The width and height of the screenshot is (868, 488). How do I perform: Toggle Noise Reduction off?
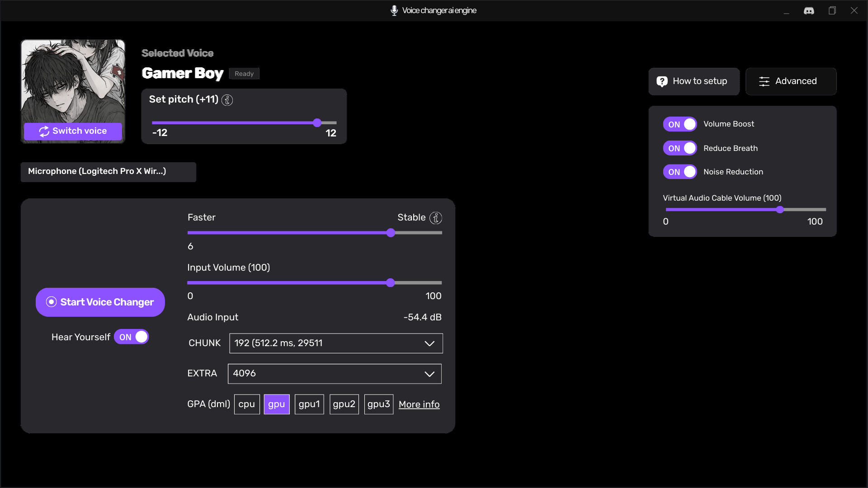pos(679,172)
